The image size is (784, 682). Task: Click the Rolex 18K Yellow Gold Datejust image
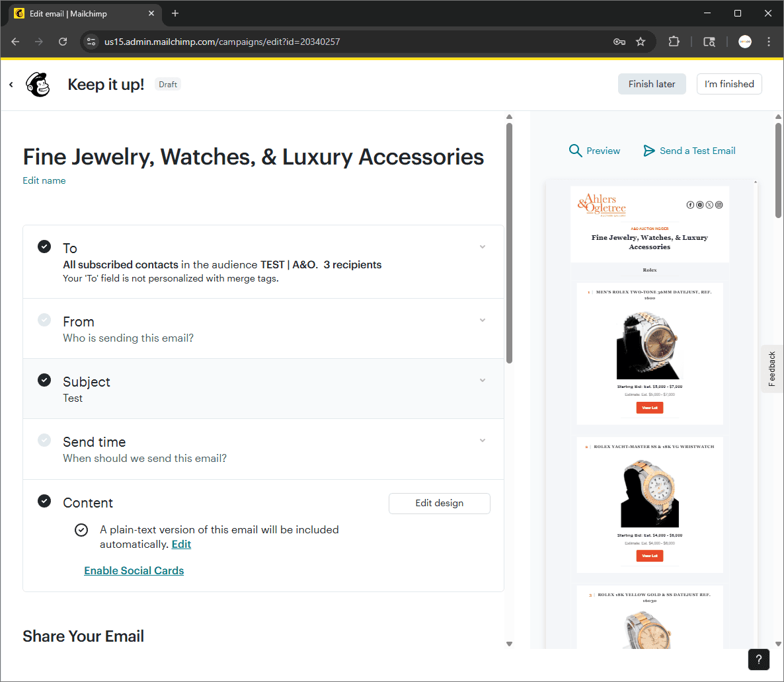(x=648, y=630)
